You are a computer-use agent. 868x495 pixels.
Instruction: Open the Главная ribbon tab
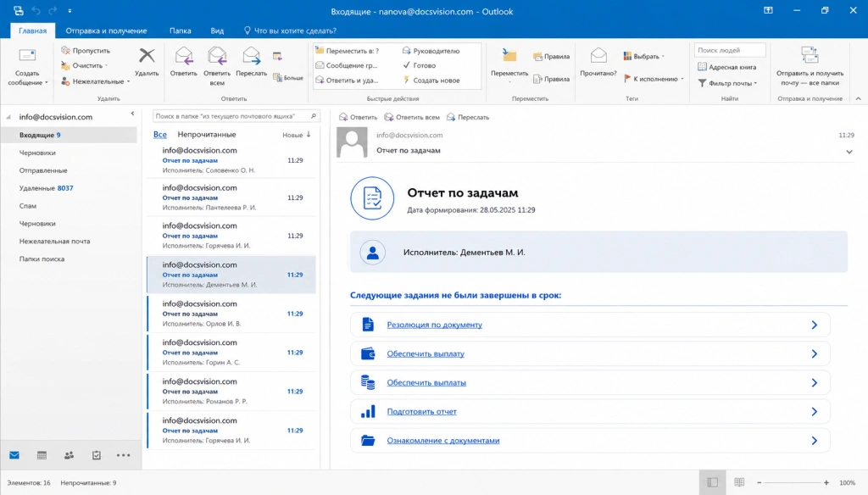(x=33, y=31)
